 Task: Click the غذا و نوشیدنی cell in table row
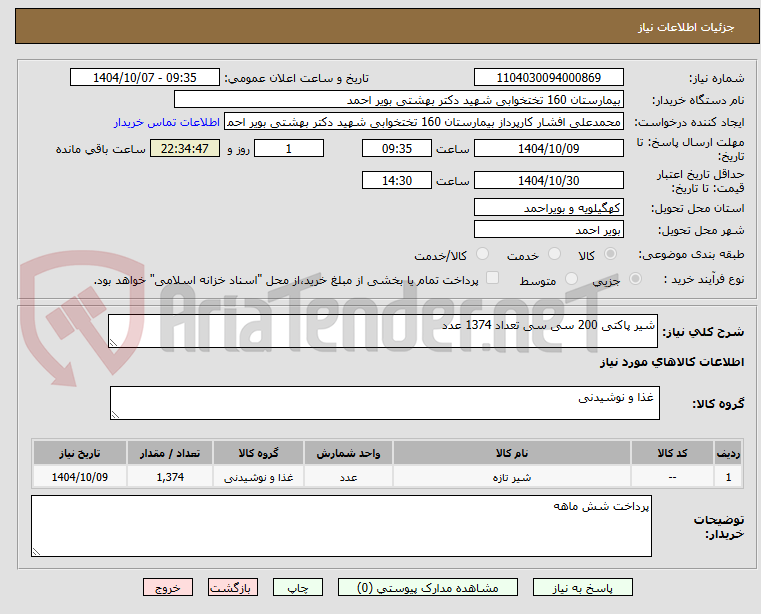(258, 477)
